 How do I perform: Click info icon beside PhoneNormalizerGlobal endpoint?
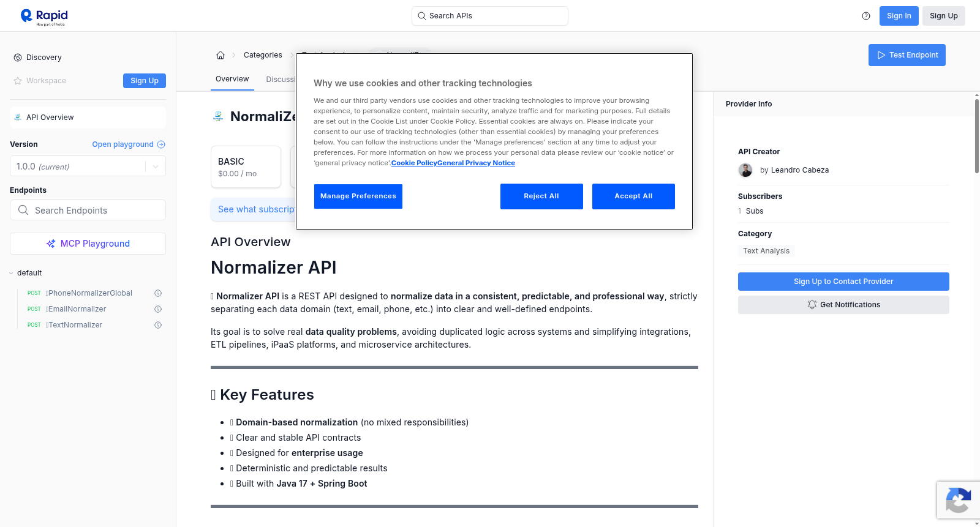158,293
